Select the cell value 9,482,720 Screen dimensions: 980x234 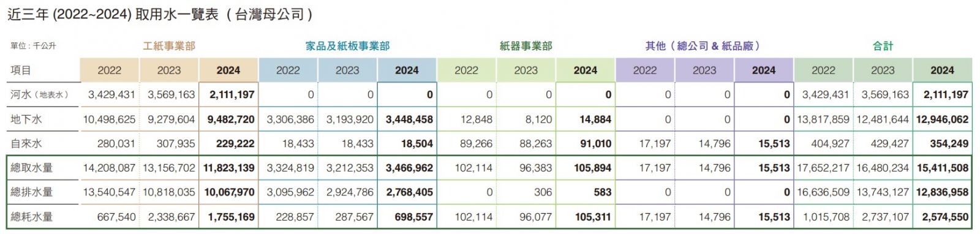[231, 119]
